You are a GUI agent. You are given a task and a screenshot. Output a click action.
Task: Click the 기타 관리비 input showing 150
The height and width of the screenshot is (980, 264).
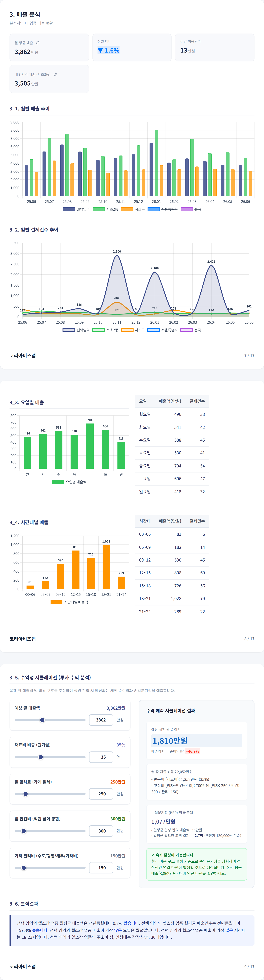click(101, 868)
